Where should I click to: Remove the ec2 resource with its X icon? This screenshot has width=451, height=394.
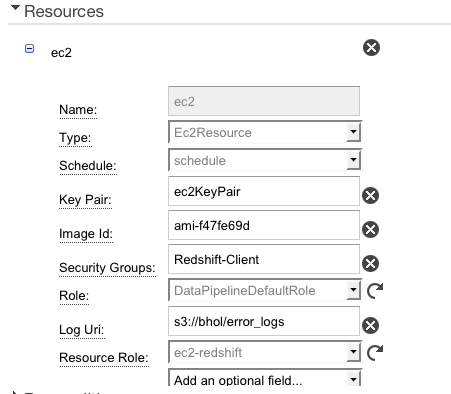coord(371,47)
